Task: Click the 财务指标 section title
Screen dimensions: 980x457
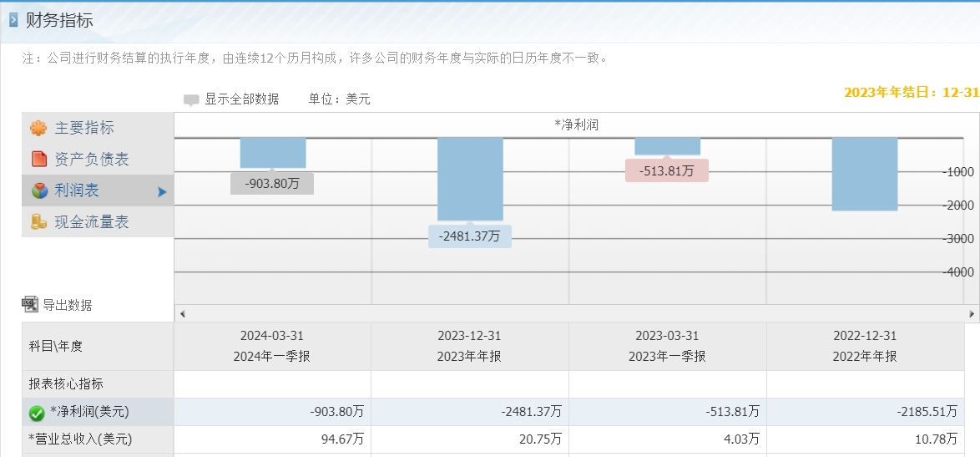Action: (x=59, y=21)
